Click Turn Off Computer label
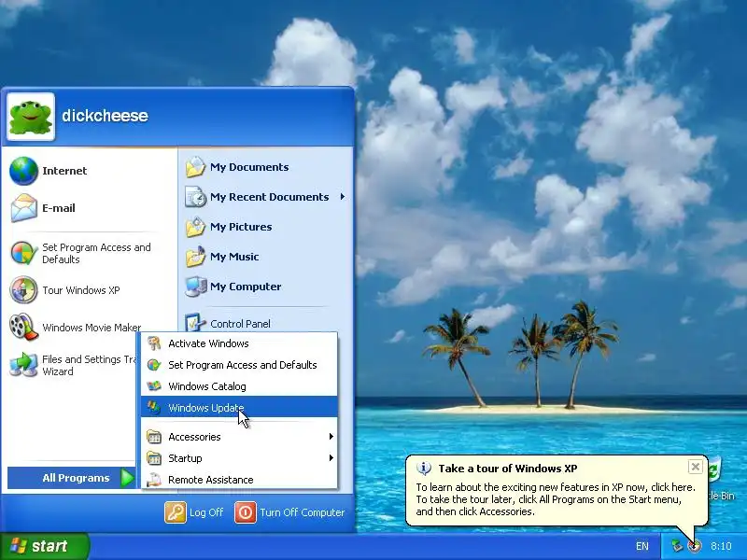The width and height of the screenshot is (747, 560). click(x=302, y=512)
